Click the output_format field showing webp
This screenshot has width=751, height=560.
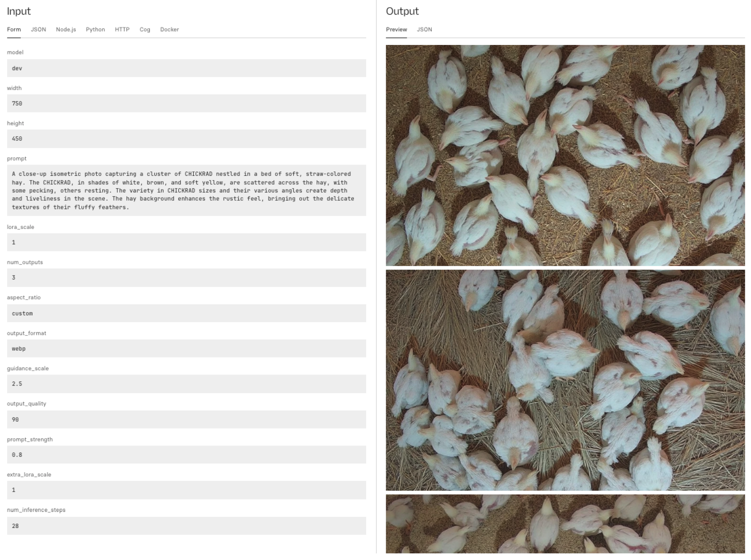pyautogui.click(x=186, y=348)
